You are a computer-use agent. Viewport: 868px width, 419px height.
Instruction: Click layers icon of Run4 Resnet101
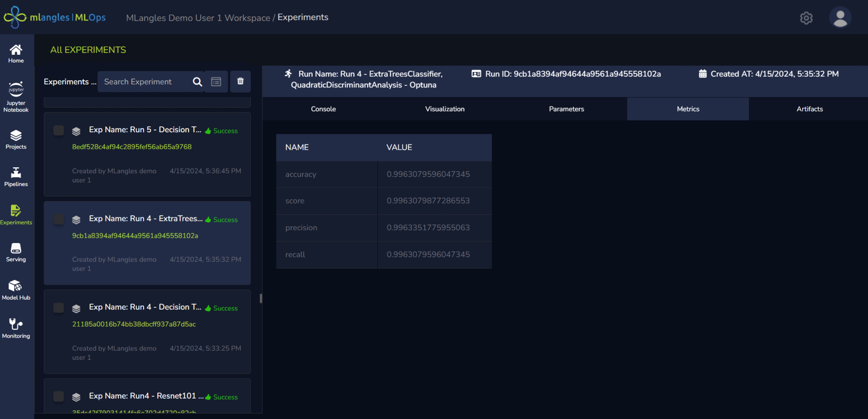(76, 397)
